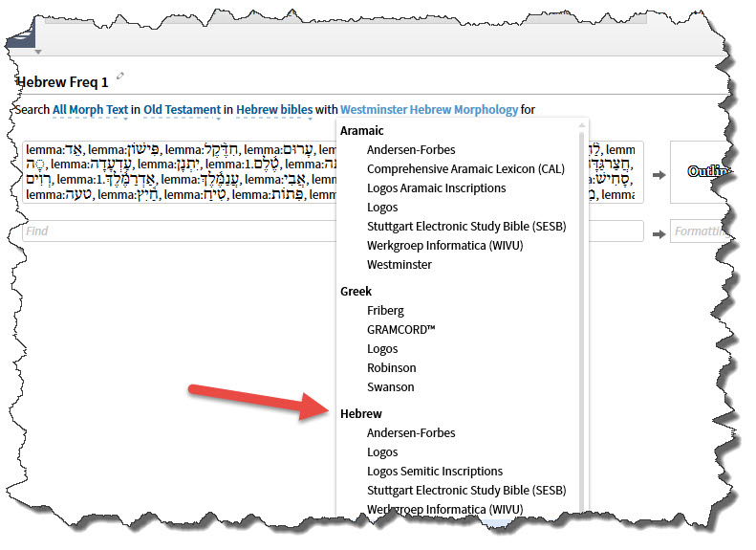Click the arrow icon next to the lemma box

tap(659, 175)
